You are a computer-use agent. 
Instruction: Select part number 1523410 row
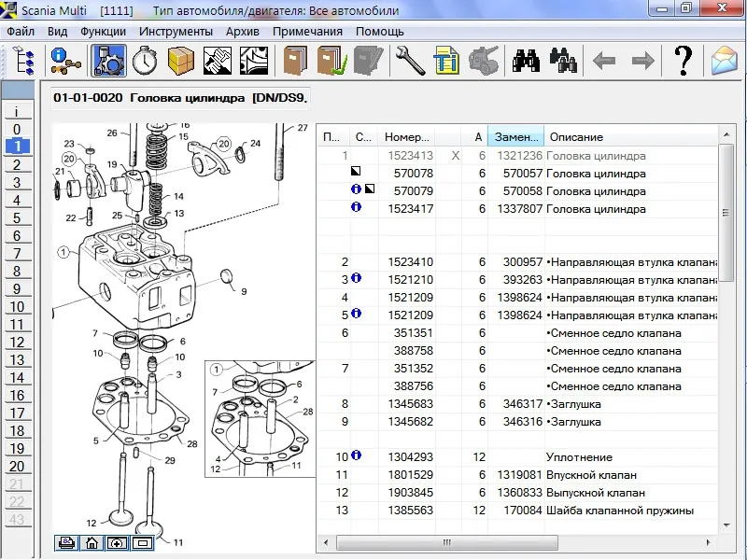click(517, 262)
